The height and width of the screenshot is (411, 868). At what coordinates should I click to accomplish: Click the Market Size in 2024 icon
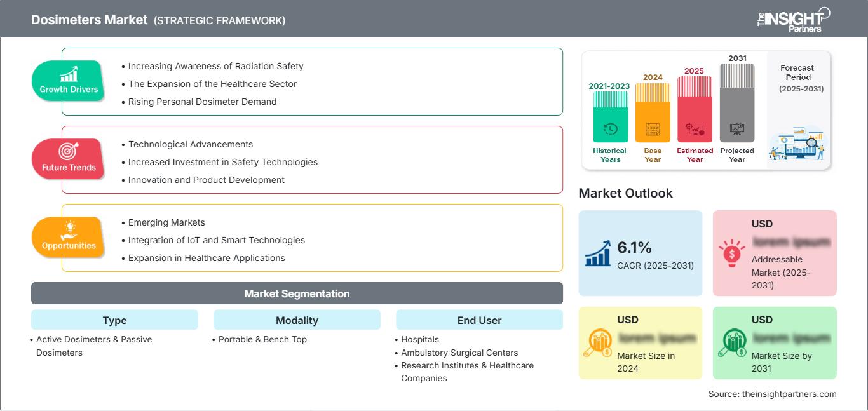click(598, 343)
